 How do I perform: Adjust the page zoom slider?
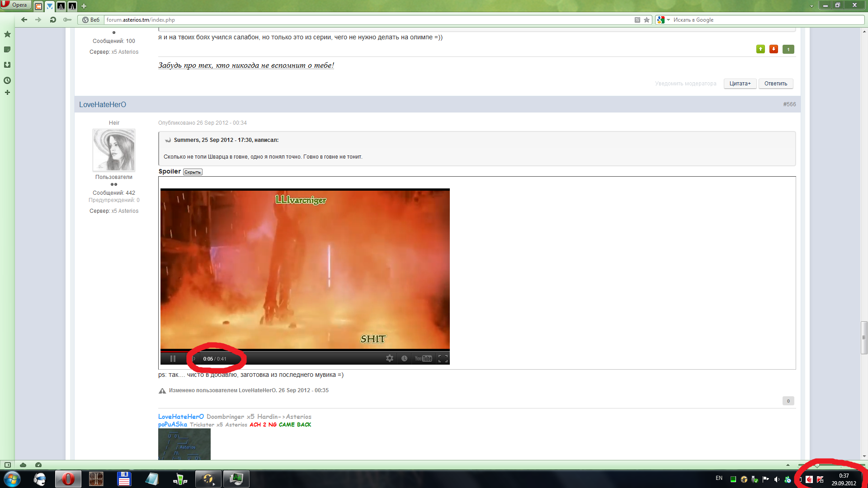tap(817, 465)
